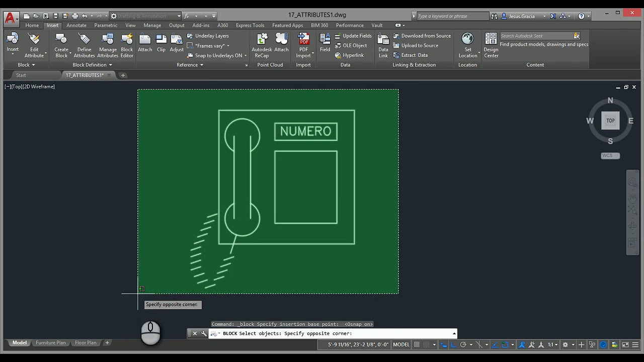The height and width of the screenshot is (362, 644).
Task: Click the Plot printer icon
Action: [x=75, y=16]
